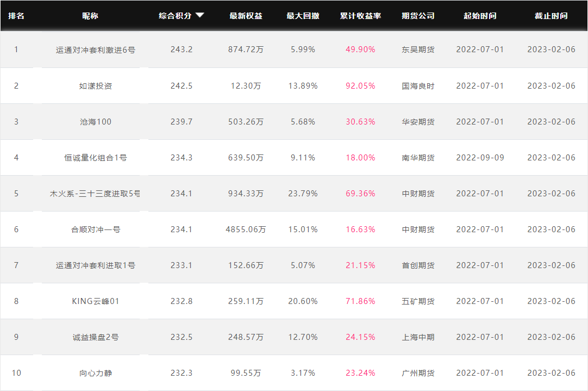
Task: Select futures company 国海良时
Action: (418, 86)
